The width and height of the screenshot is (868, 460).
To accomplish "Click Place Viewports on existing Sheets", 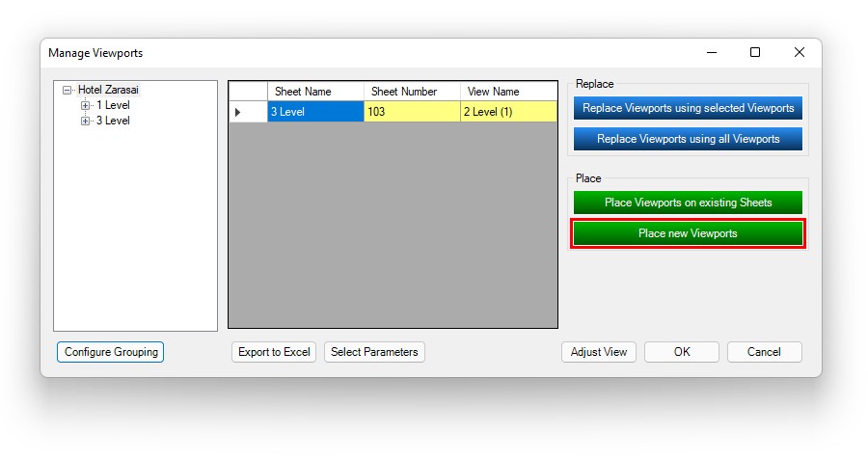I will click(688, 203).
